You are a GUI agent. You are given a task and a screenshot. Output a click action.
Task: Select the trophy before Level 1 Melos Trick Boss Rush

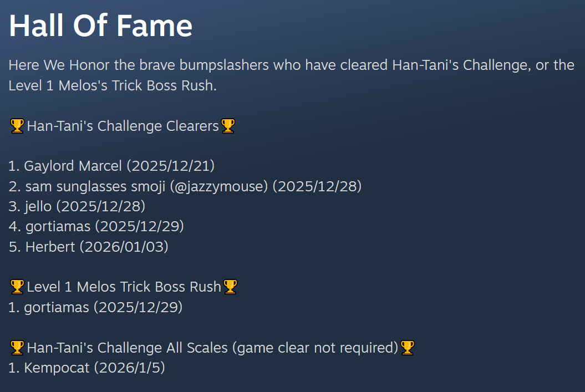(x=17, y=287)
